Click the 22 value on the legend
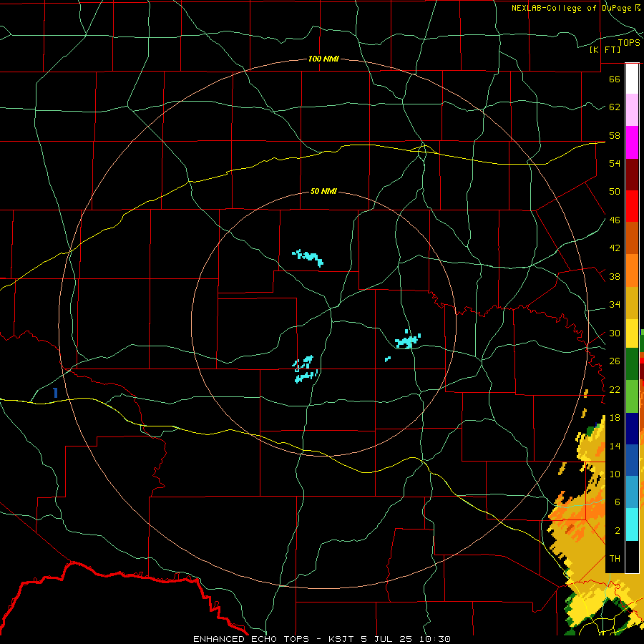This screenshot has width=644, height=644. coord(615,389)
